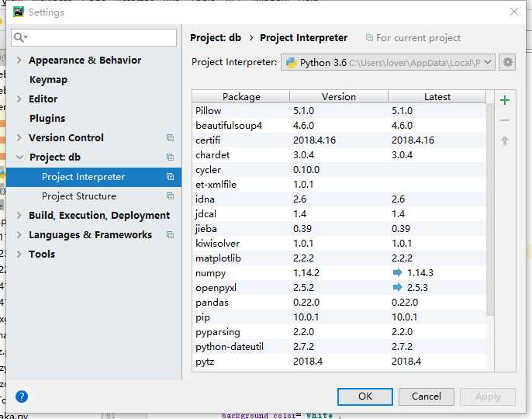Image resolution: width=532 pixels, height=419 pixels.
Task: Click the OK button
Action: 365,396
